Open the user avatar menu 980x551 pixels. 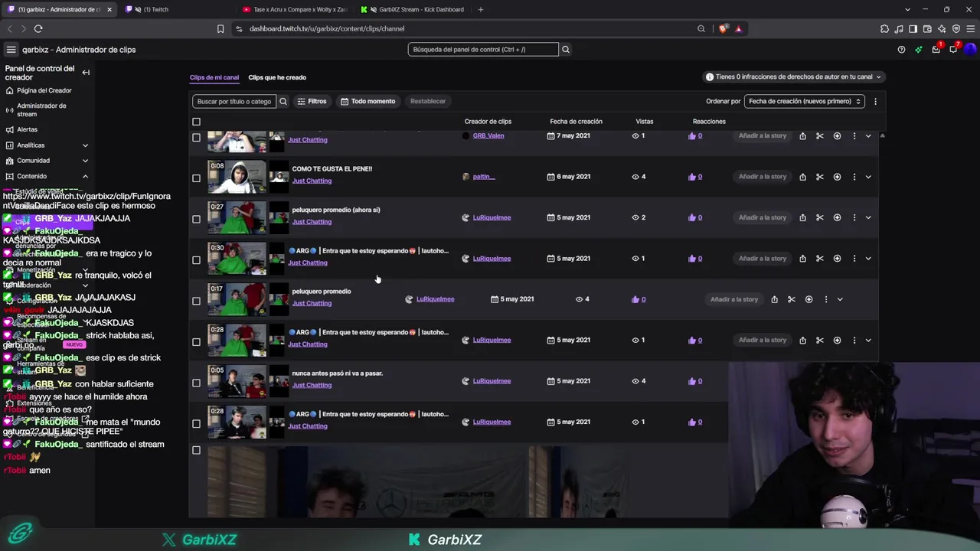(970, 50)
